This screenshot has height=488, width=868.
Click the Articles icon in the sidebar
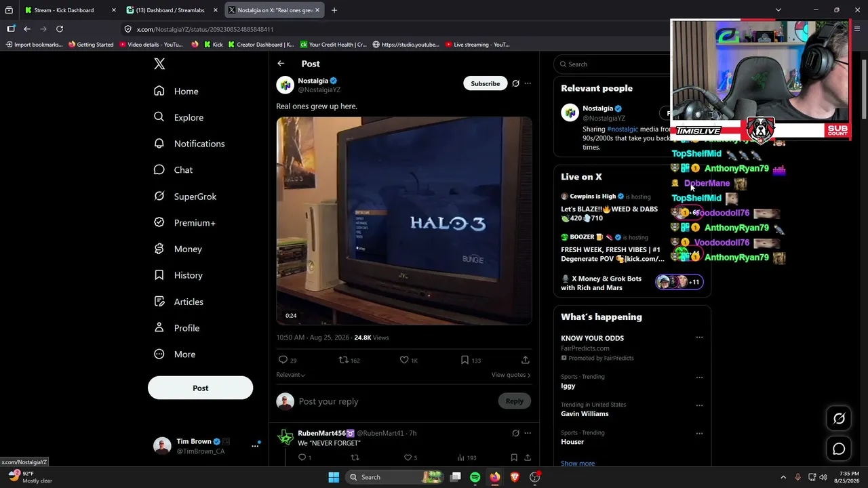click(x=159, y=302)
